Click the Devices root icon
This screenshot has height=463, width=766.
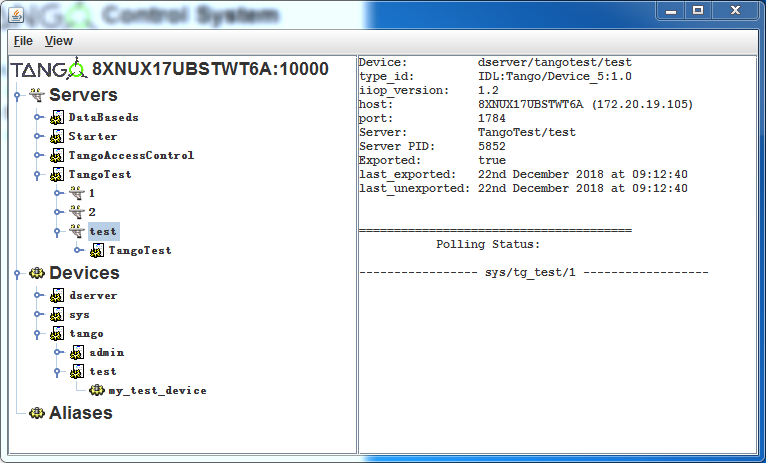tap(37, 273)
